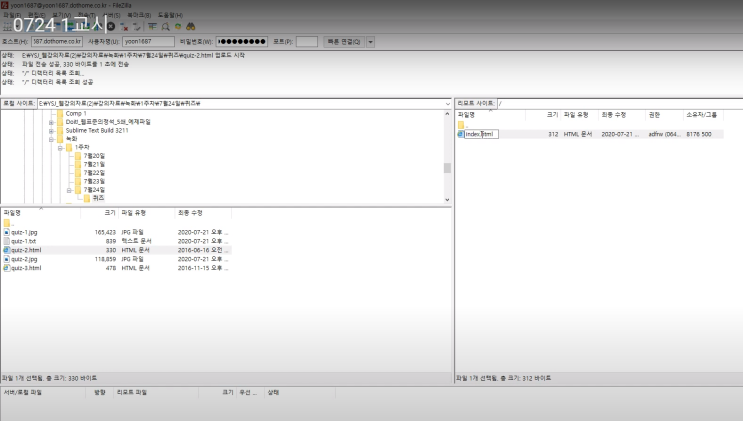Click the 165,423 size cell of quiz-1.jpg
Screen dimensions: 743x421
(x=105, y=232)
